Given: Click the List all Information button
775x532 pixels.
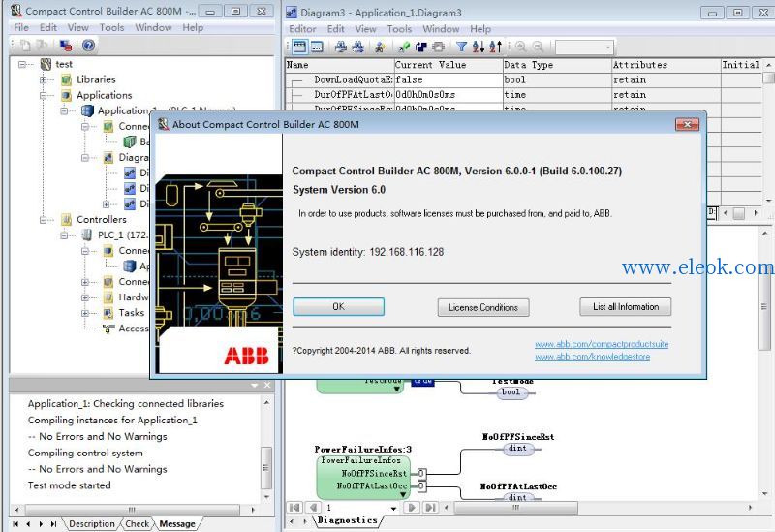Looking at the screenshot, I should [626, 307].
